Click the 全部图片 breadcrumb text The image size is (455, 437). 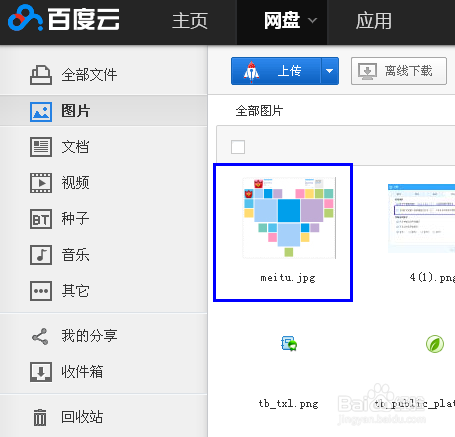259,111
